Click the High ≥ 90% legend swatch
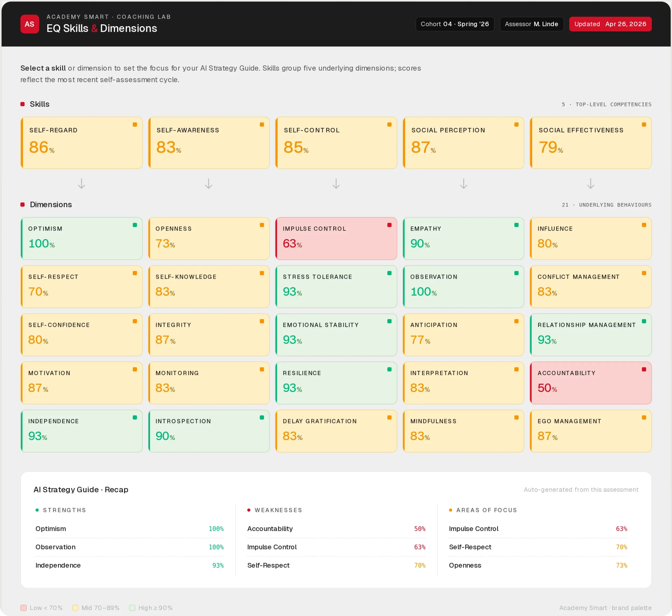The height and width of the screenshot is (616, 672). coord(132,608)
